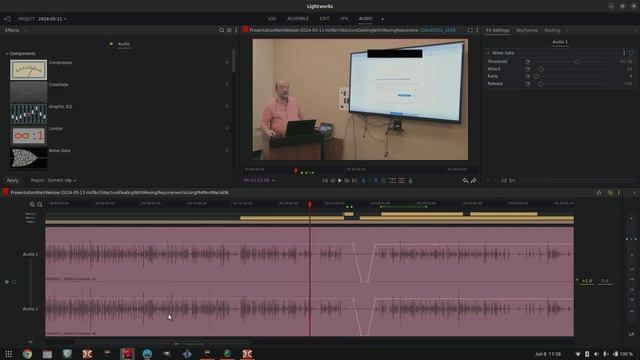Open the FX Settings tab
This screenshot has height=360, width=640.
click(x=498, y=30)
